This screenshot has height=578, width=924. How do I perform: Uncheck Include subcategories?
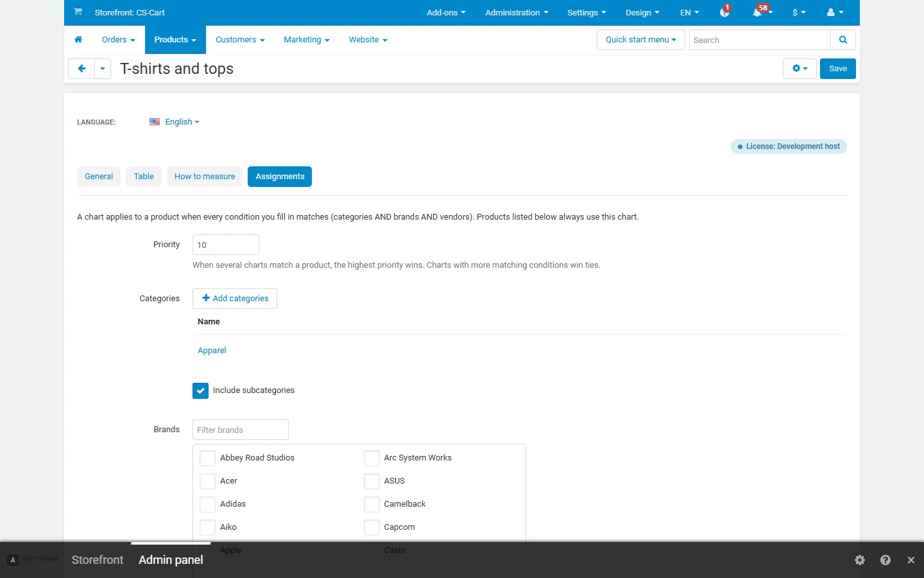(x=200, y=390)
